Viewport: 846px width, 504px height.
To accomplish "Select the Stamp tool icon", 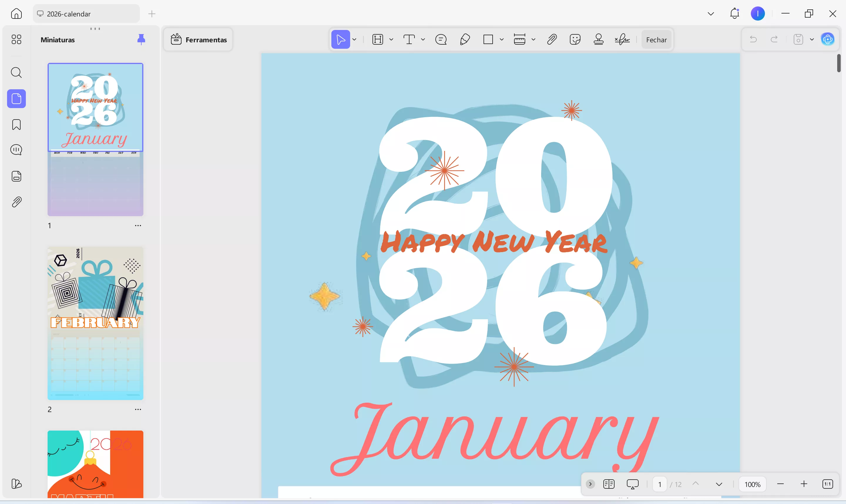I will 598,40.
